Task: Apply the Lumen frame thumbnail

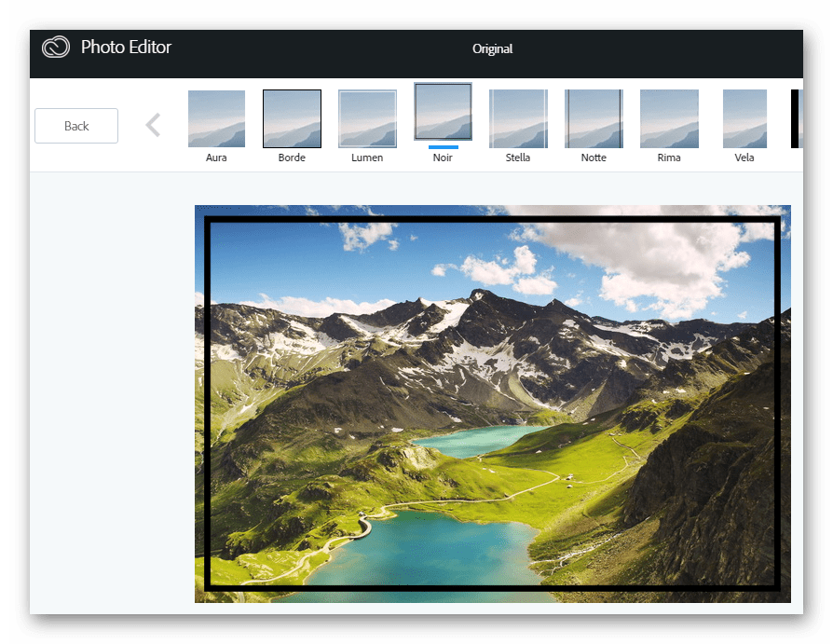Action: click(368, 118)
